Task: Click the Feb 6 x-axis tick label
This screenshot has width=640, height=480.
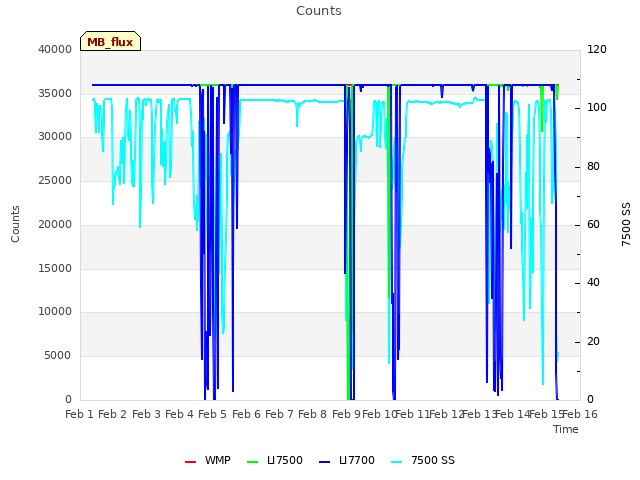Action: tap(246, 414)
